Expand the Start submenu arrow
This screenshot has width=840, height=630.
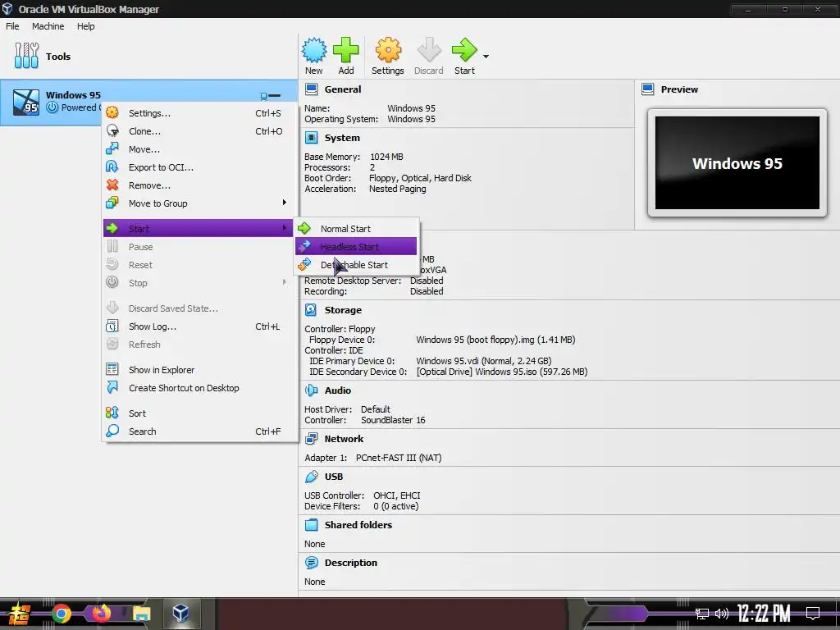285,228
